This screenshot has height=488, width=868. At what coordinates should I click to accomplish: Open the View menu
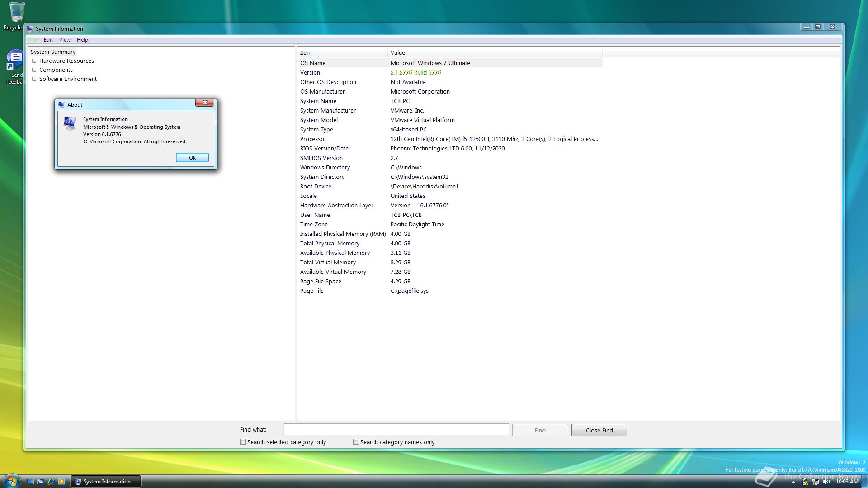click(65, 40)
